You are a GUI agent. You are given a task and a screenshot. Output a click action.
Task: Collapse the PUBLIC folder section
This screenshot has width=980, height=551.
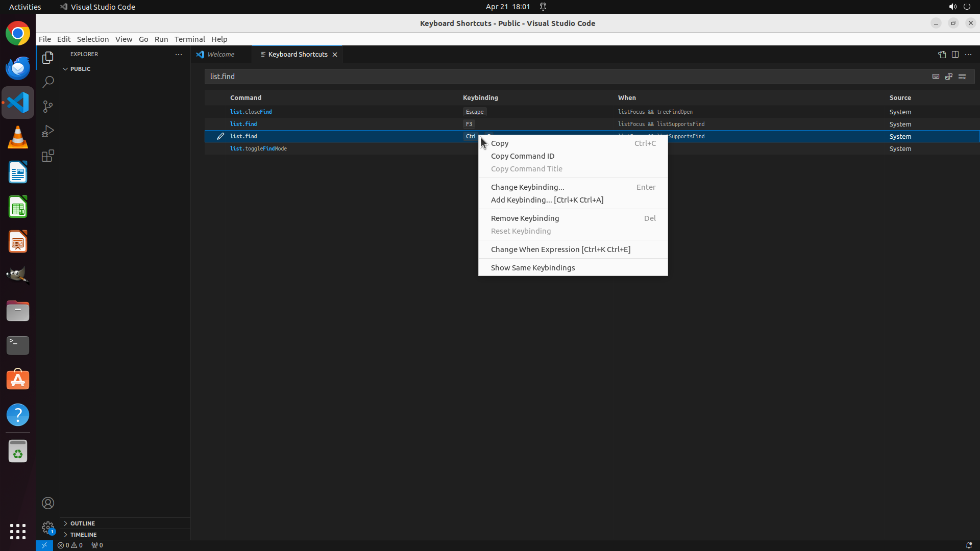tap(65, 69)
